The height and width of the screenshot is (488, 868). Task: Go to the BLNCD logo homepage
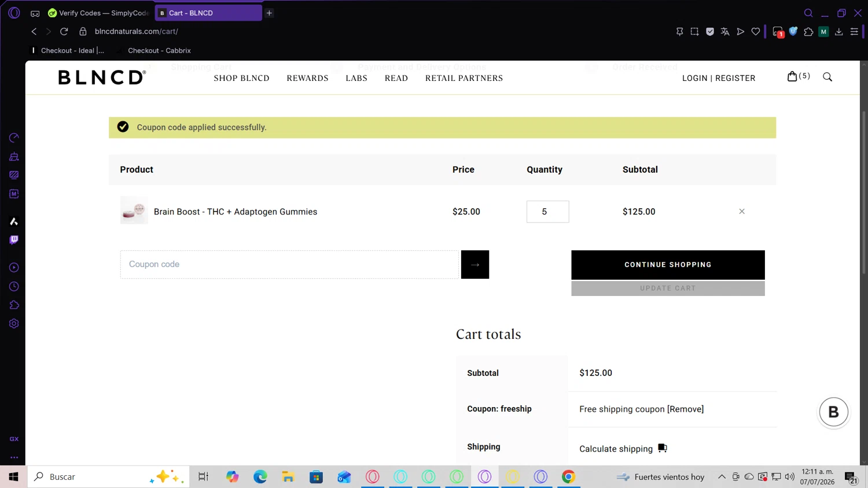click(102, 77)
